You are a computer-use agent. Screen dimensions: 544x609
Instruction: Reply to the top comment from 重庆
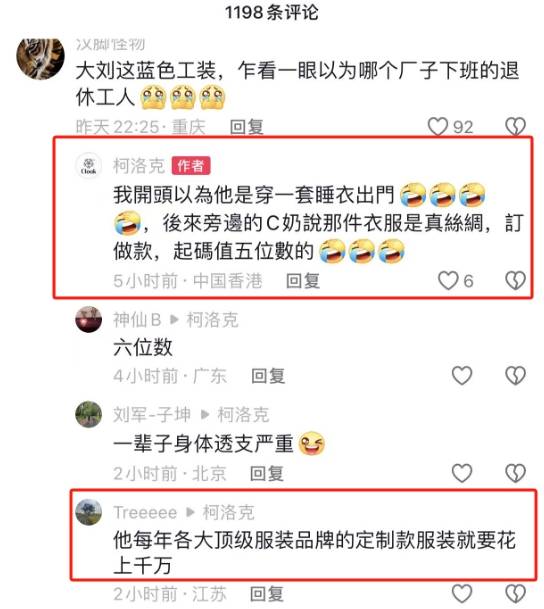click(x=247, y=127)
